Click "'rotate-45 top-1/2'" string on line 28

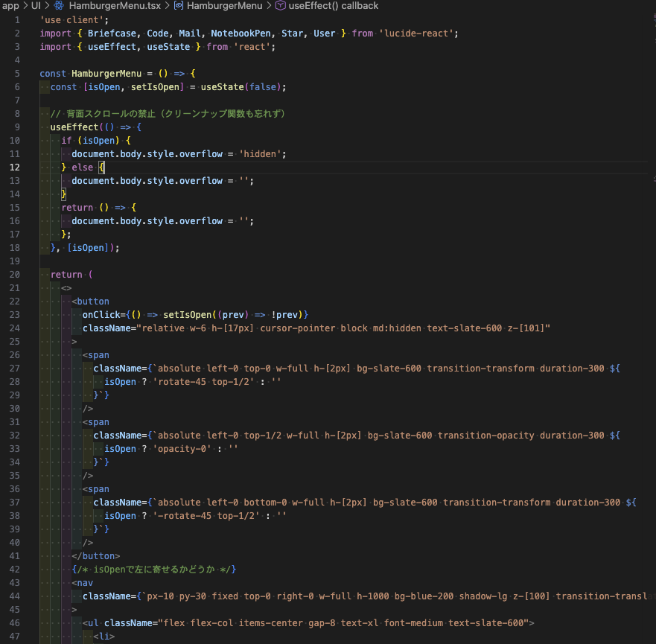[203, 381]
